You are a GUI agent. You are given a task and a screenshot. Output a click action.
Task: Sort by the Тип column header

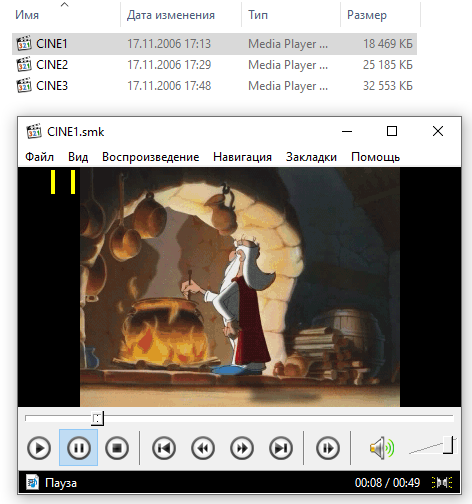tap(258, 15)
